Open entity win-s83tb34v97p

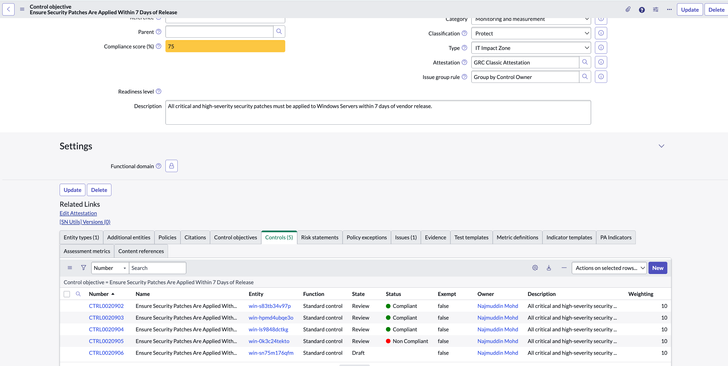[x=270, y=306]
